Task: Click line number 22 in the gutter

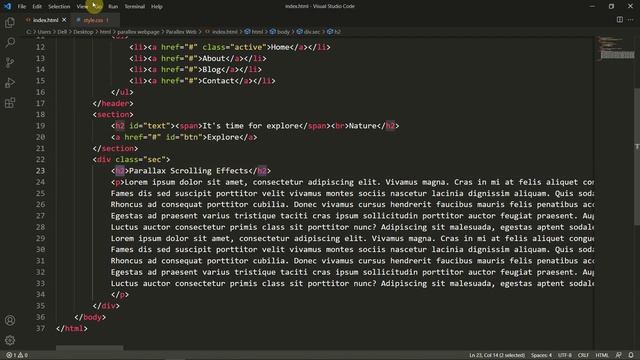Action: [x=40, y=160]
